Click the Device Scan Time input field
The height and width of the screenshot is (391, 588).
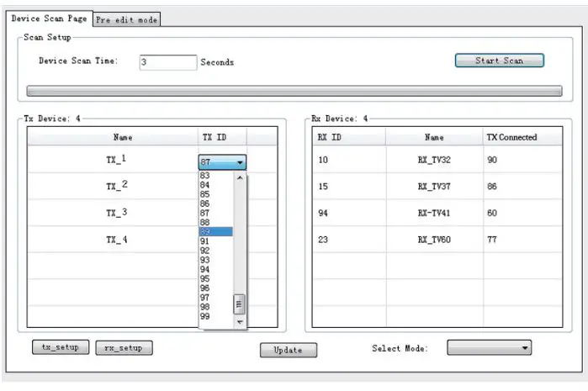168,62
